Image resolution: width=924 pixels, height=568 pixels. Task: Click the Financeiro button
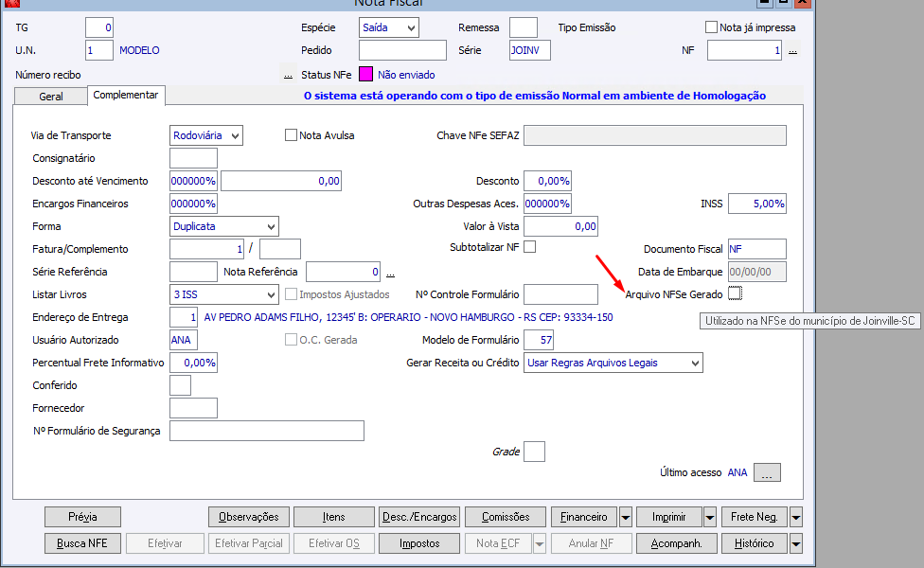click(584, 517)
